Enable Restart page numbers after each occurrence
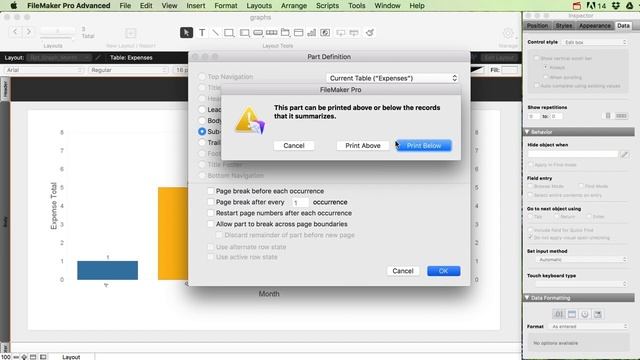Viewport: 640px width, 360px height. [x=211, y=213]
